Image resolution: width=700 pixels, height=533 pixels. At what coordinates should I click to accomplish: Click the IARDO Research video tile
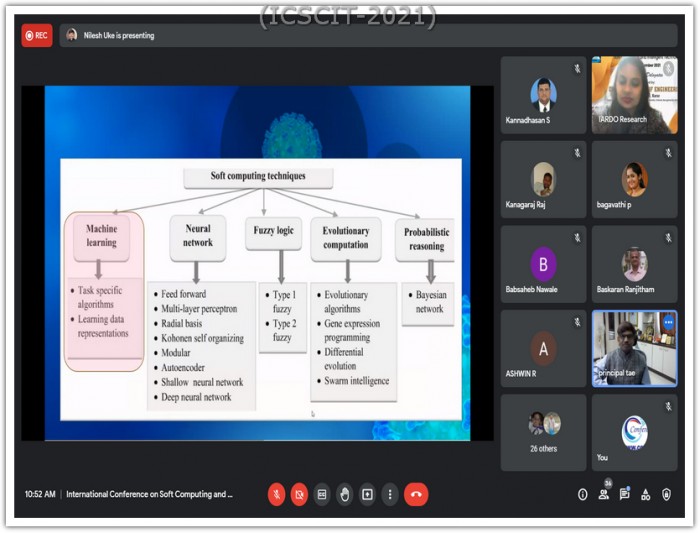[x=634, y=95]
